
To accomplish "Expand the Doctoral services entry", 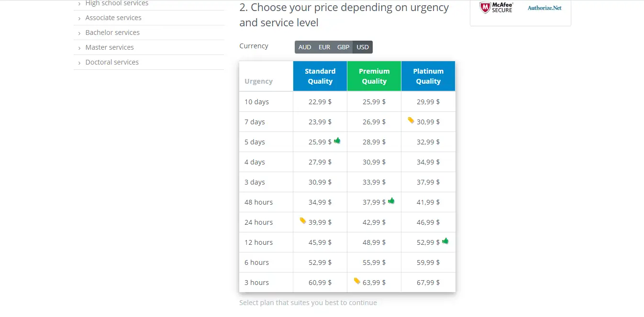I will tap(112, 62).
